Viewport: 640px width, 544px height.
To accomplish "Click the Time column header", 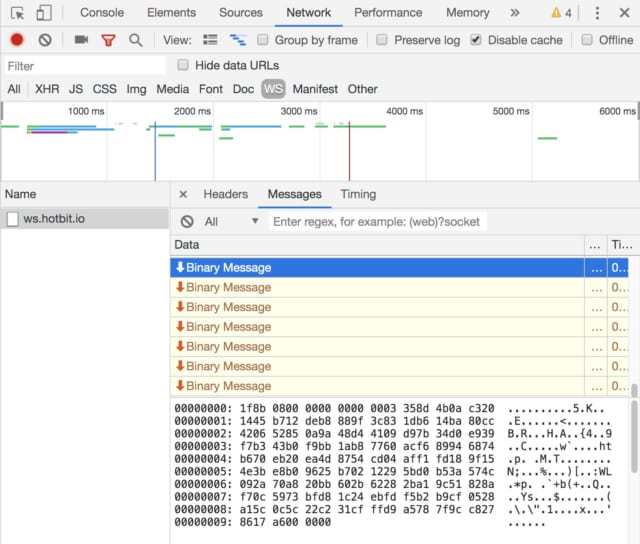I will coord(622,245).
